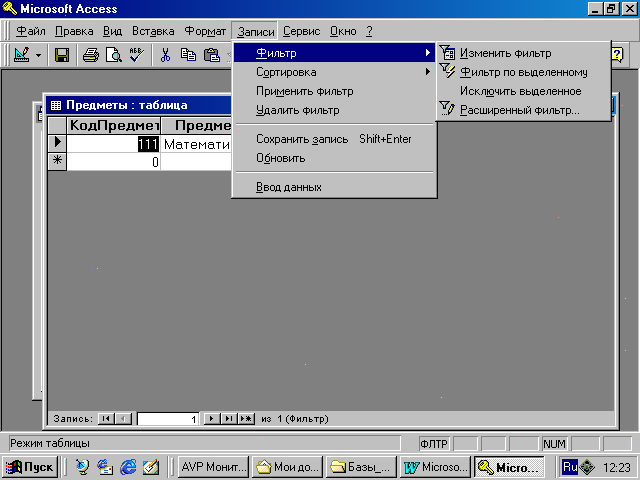
Task: Click the cell containing 111
Action: [113, 144]
